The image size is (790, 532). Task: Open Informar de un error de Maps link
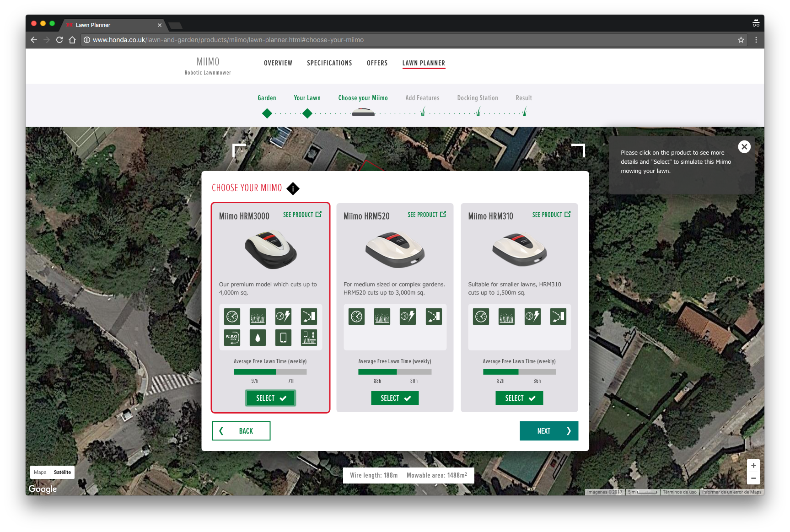click(731, 492)
